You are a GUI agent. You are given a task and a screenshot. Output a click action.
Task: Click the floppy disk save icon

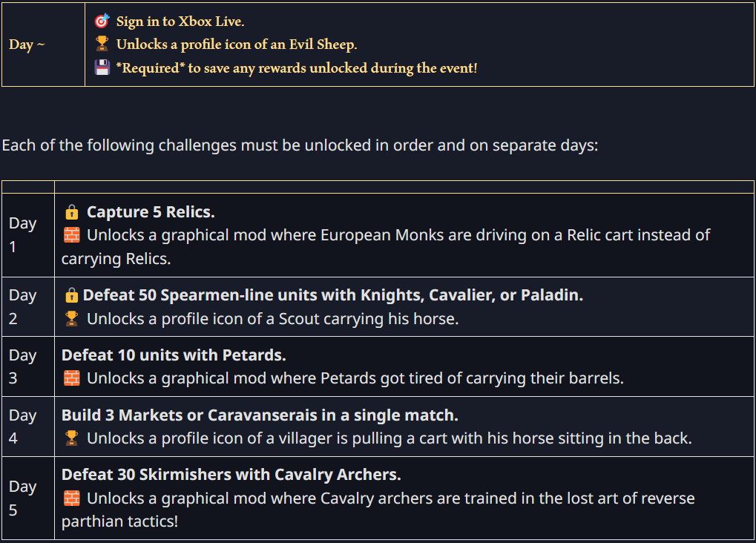pyautogui.click(x=102, y=68)
